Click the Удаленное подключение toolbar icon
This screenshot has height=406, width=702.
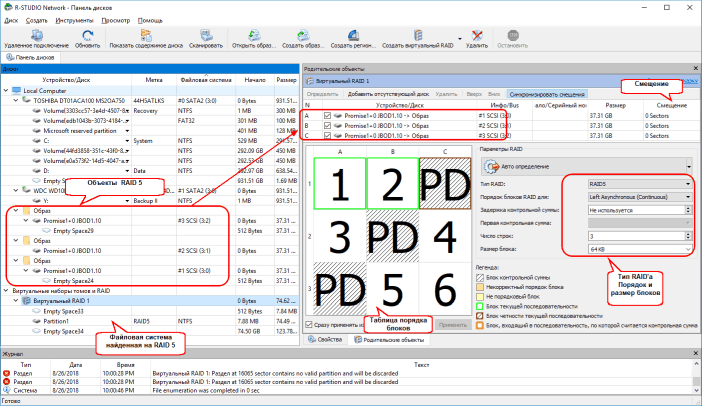point(36,36)
